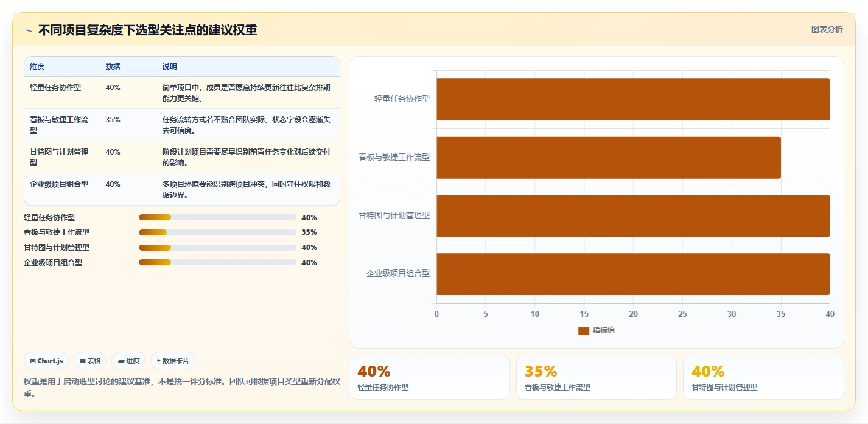Click the 40% value on the 轻量任务协作型 card

pyautogui.click(x=374, y=371)
